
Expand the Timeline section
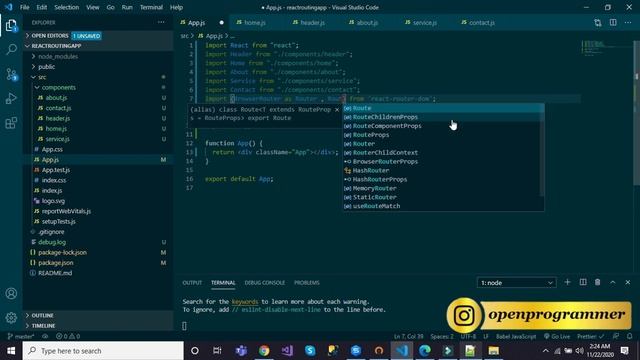98,326
